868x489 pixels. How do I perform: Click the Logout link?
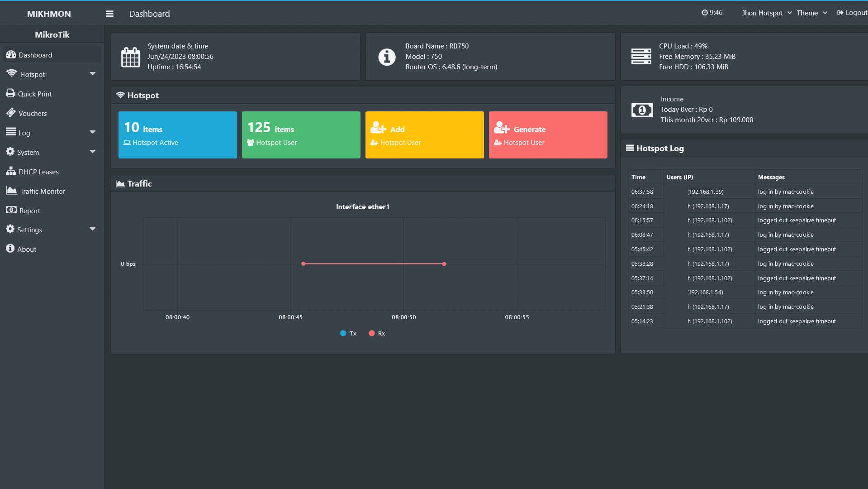coord(852,13)
